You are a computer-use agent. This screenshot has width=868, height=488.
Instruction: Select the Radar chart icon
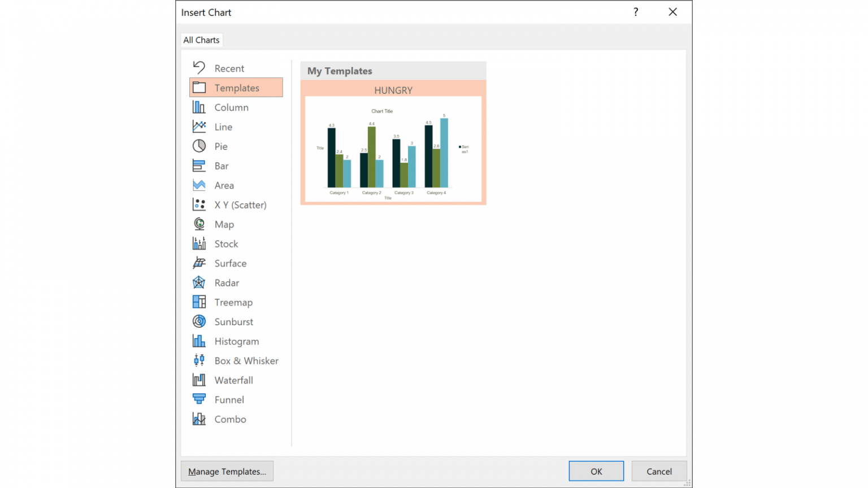[x=199, y=282]
